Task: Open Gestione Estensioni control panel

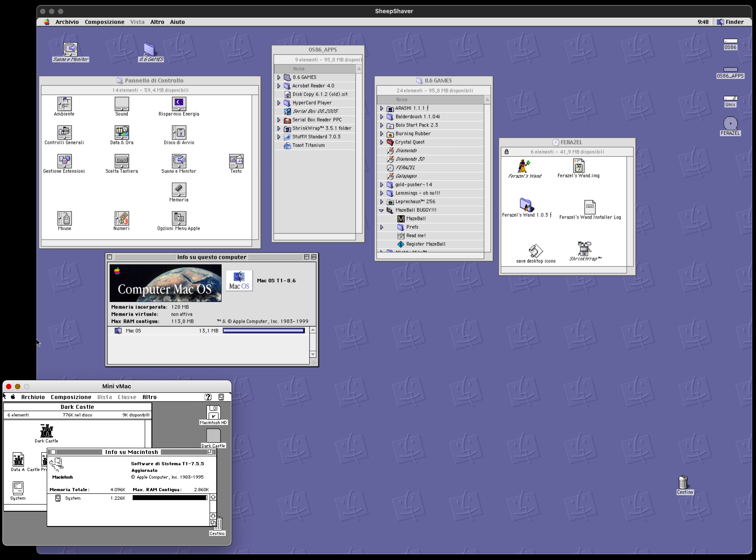Action: click(x=64, y=161)
